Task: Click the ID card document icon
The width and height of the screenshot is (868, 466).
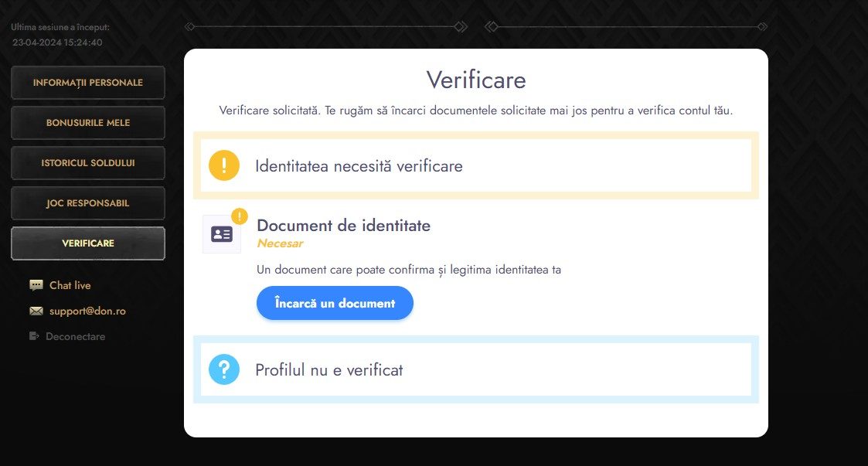Action: (221, 234)
